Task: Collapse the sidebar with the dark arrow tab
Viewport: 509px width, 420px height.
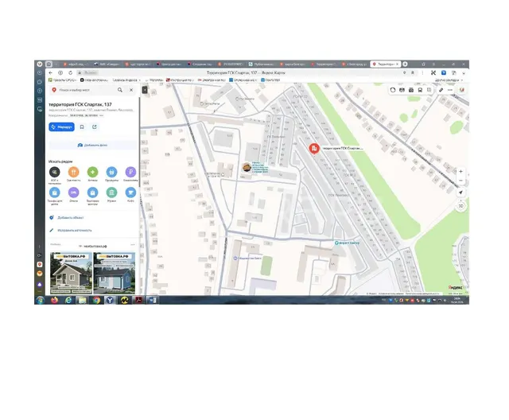Action: click(145, 90)
